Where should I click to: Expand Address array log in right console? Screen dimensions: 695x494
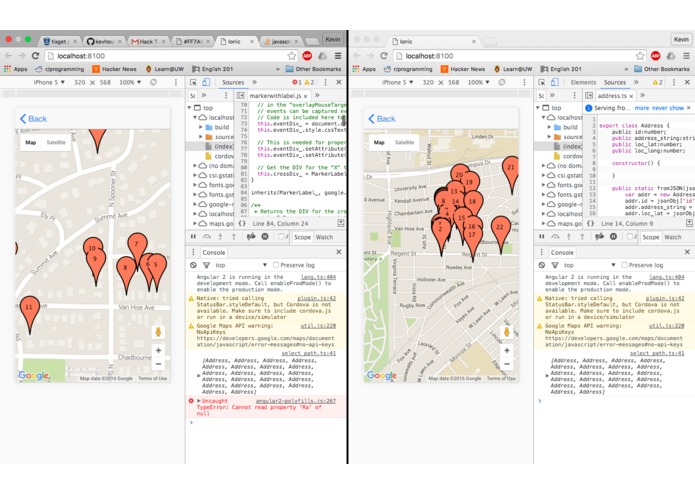[547, 376]
